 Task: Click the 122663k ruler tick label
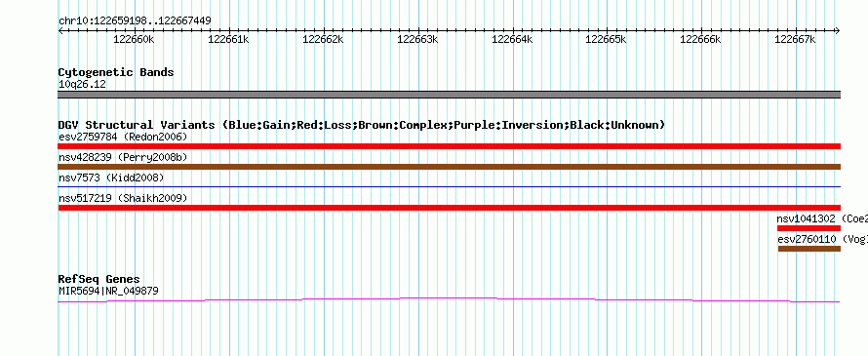point(418,40)
